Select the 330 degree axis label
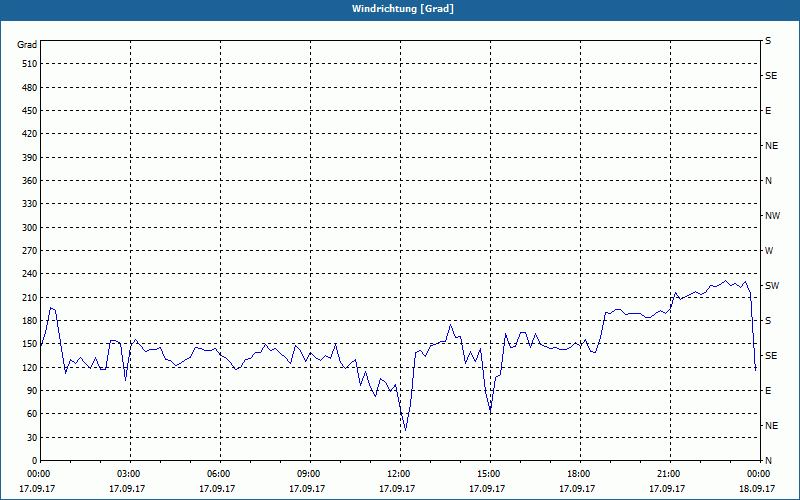This screenshot has height=500, width=800. tap(30, 204)
